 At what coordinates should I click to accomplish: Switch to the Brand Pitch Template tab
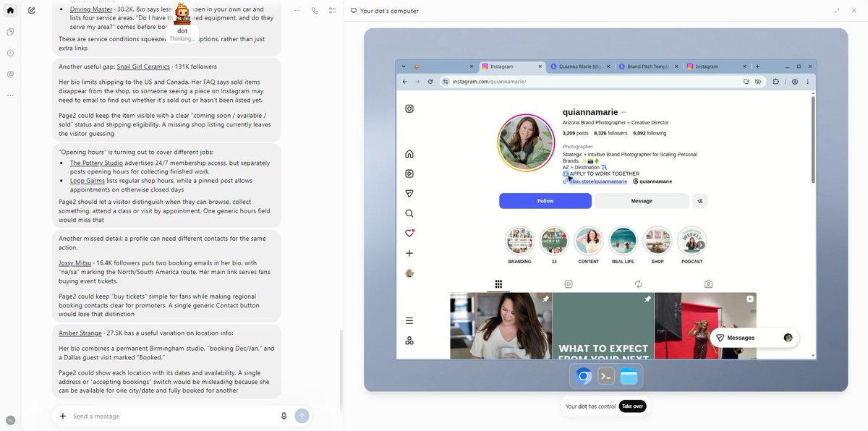pyautogui.click(x=647, y=66)
